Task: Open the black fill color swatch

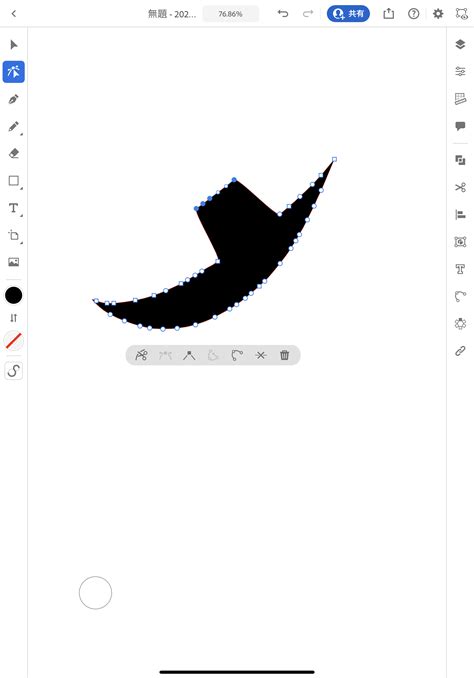Action: tap(13, 295)
